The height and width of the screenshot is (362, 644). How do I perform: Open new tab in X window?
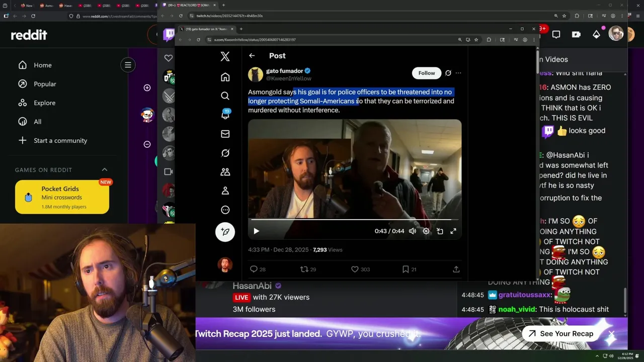pyautogui.click(x=241, y=29)
